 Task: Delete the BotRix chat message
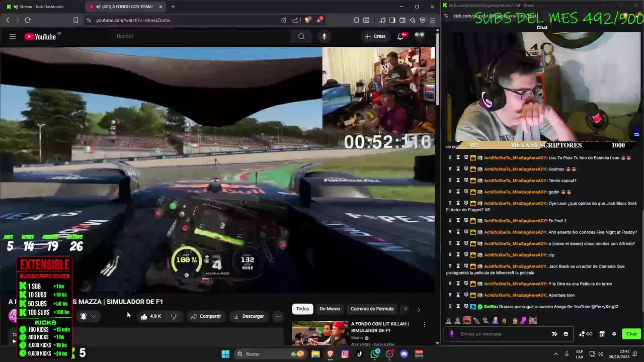tap(450, 306)
